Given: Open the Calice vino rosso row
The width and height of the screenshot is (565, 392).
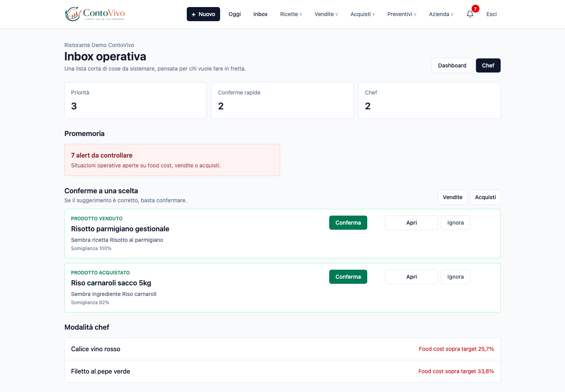Looking at the screenshot, I should [282, 349].
